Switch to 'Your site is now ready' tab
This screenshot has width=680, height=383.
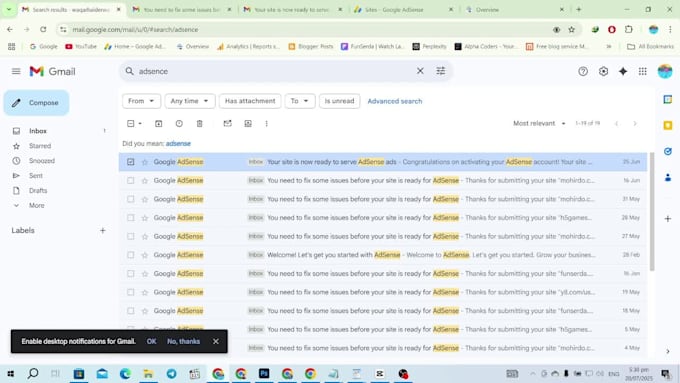pyautogui.click(x=293, y=10)
